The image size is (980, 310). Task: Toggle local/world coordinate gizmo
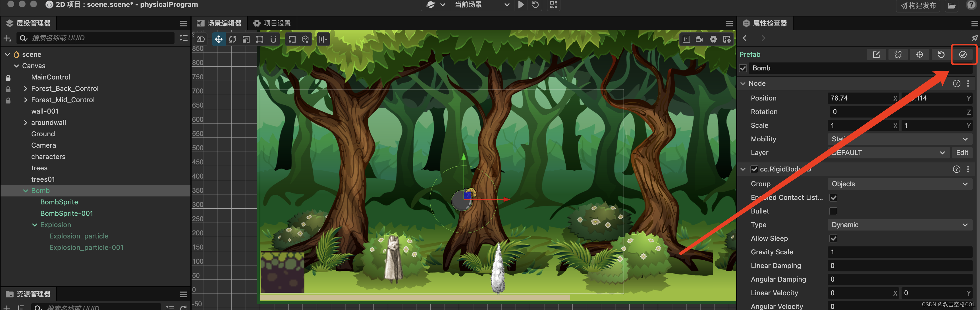(305, 39)
